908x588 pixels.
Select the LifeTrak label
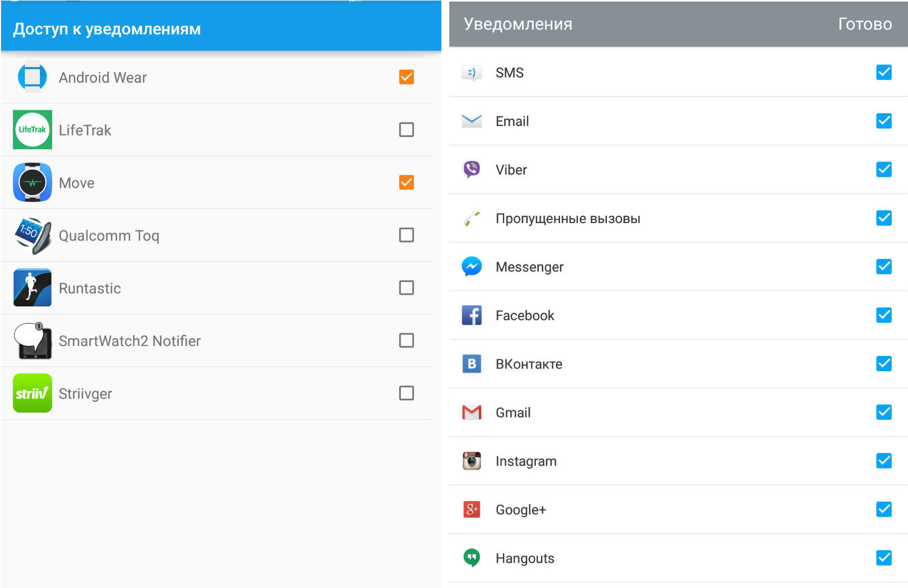click(x=85, y=130)
